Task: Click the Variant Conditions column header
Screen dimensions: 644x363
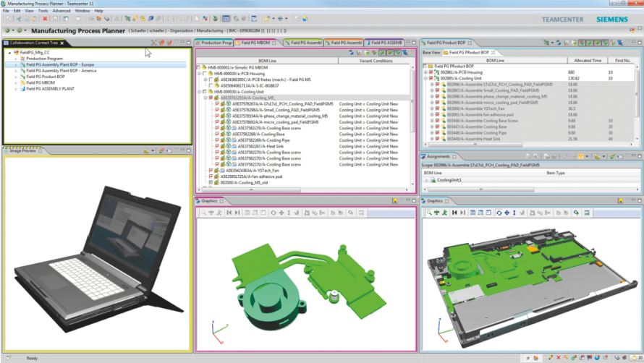Action: (x=376, y=61)
